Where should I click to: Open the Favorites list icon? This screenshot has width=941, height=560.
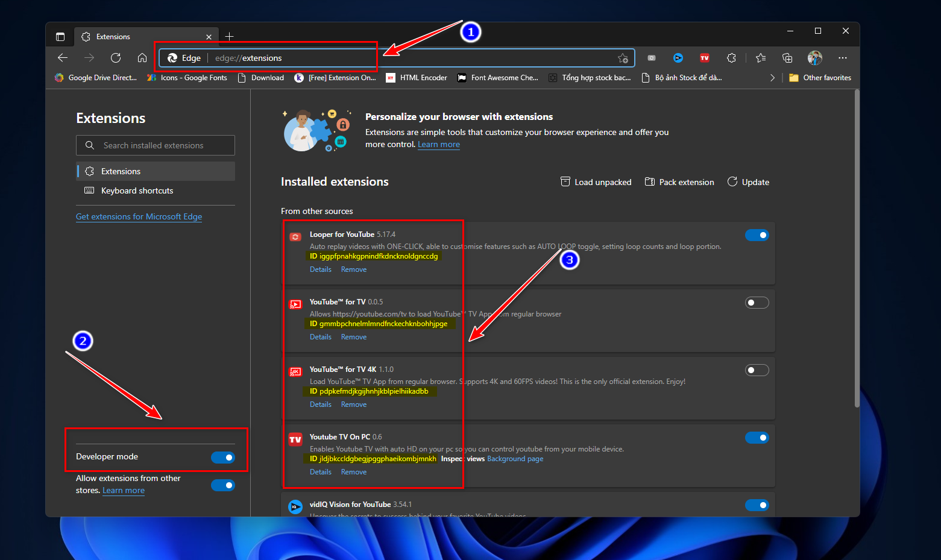761,58
